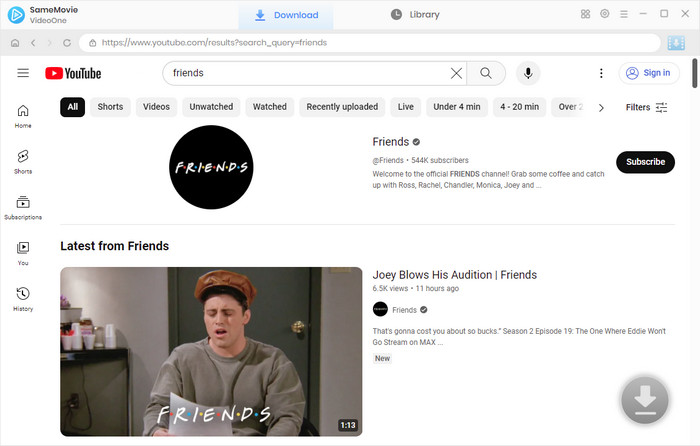
Task: Select the 4 - 20 min chip
Action: [x=519, y=107]
